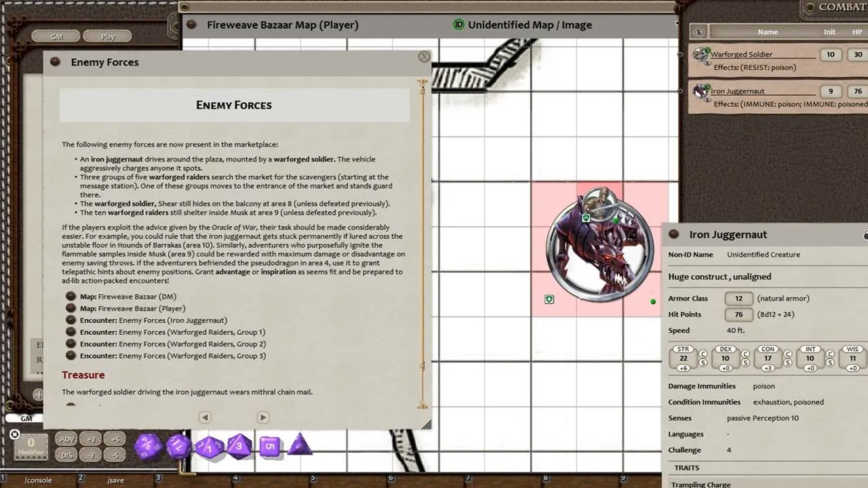Viewport: 868px width, 488px height.
Task: Click the Enemy Forces resize handle
Action: pyautogui.click(x=427, y=425)
